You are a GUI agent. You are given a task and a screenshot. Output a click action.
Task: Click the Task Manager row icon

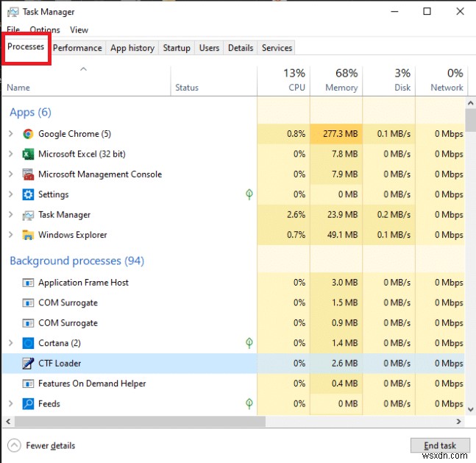(28, 215)
